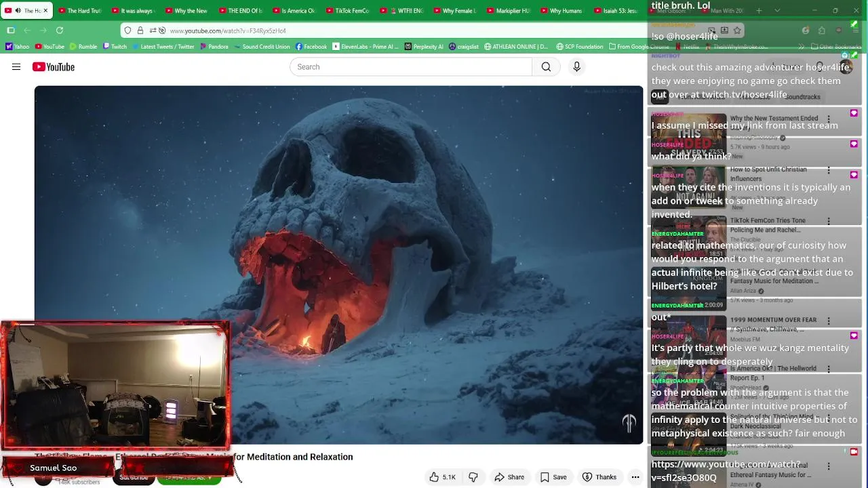The height and width of the screenshot is (488, 868).
Task: Open the SCP Foundation bookmark
Action: click(x=580, y=47)
